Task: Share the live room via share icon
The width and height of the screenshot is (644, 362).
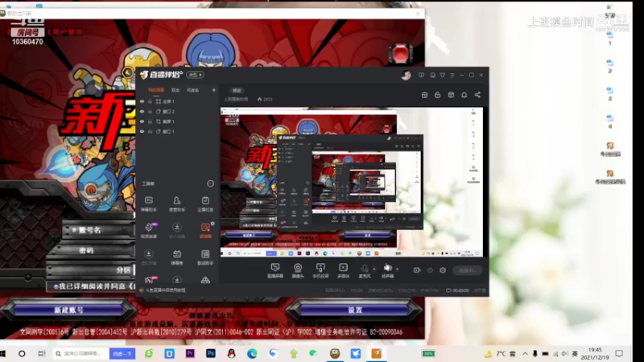Action: click(477, 95)
